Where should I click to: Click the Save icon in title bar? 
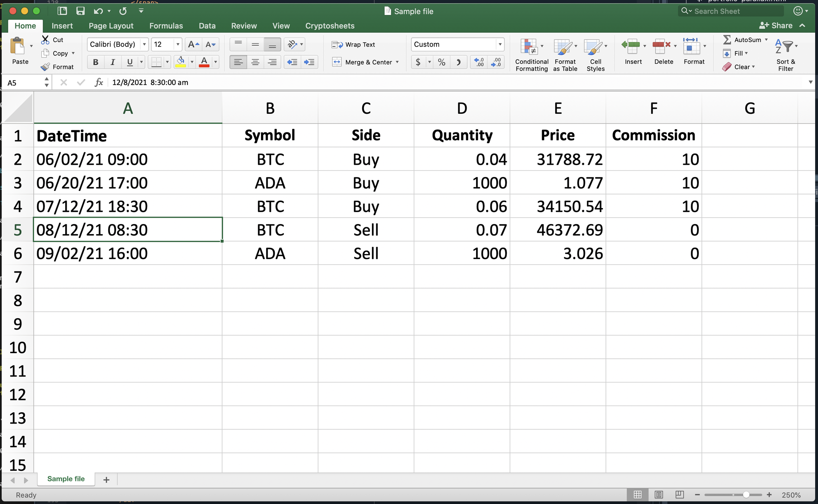[81, 11]
